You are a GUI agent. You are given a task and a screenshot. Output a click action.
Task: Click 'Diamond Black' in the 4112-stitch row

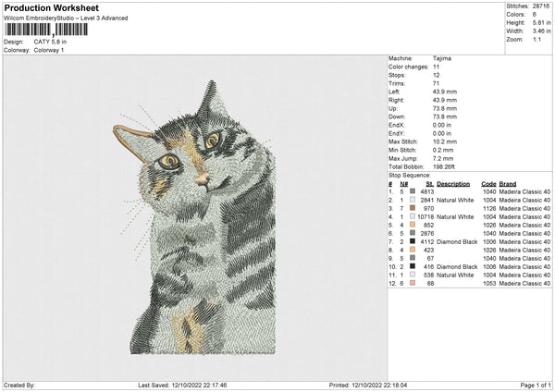pos(457,241)
